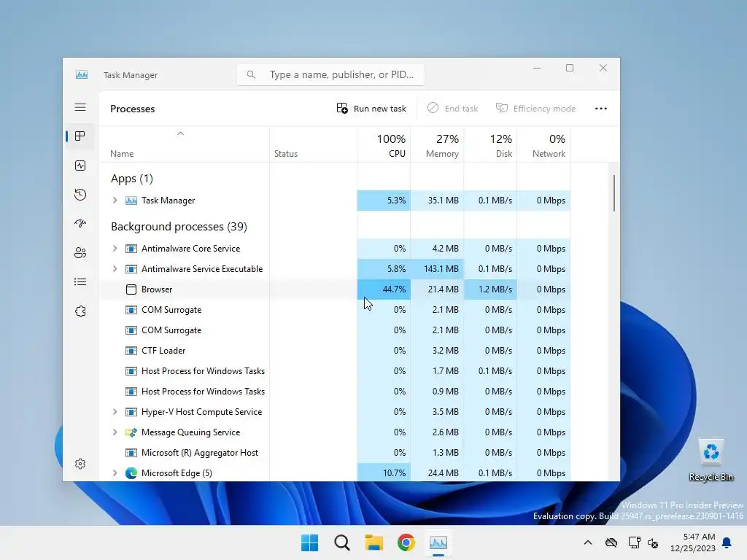Open Task Manager settings gear
This screenshot has height=560, width=747.
(x=80, y=463)
